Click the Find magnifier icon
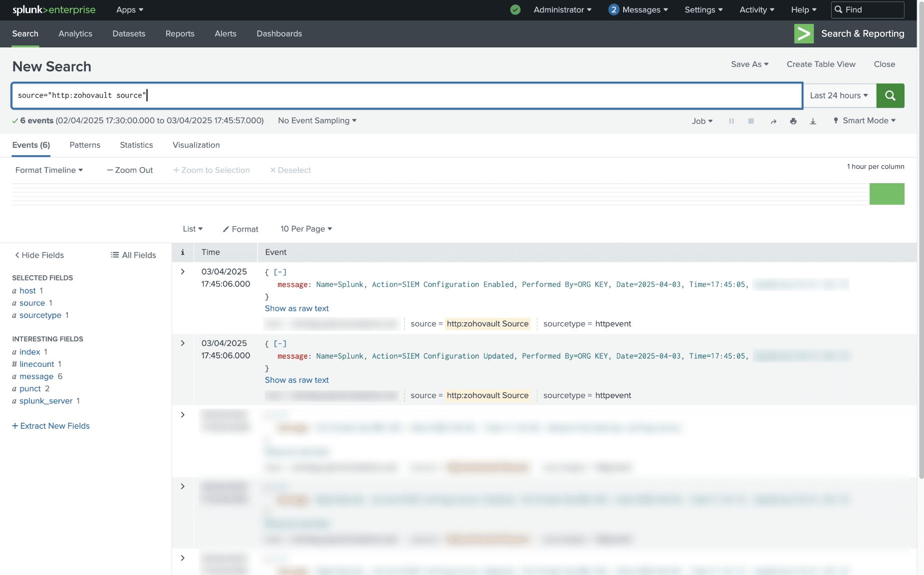 (839, 9)
